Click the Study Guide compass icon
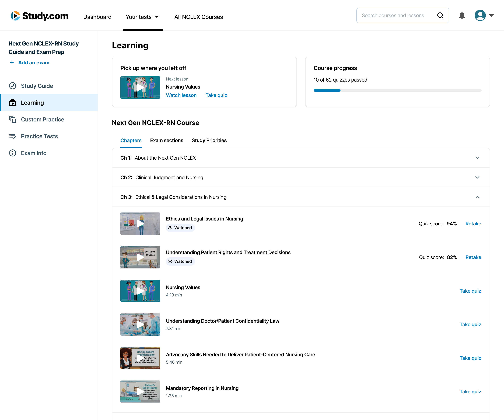The height and width of the screenshot is (420, 504). [x=12, y=86]
